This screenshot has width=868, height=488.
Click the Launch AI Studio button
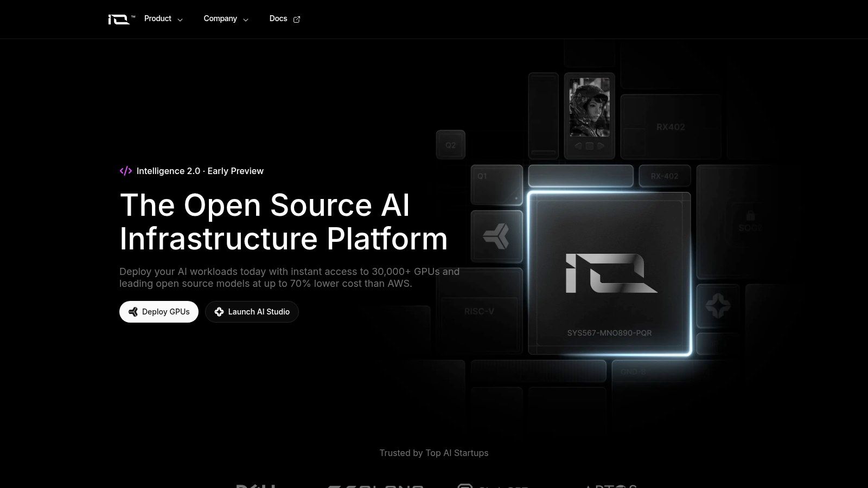point(252,312)
